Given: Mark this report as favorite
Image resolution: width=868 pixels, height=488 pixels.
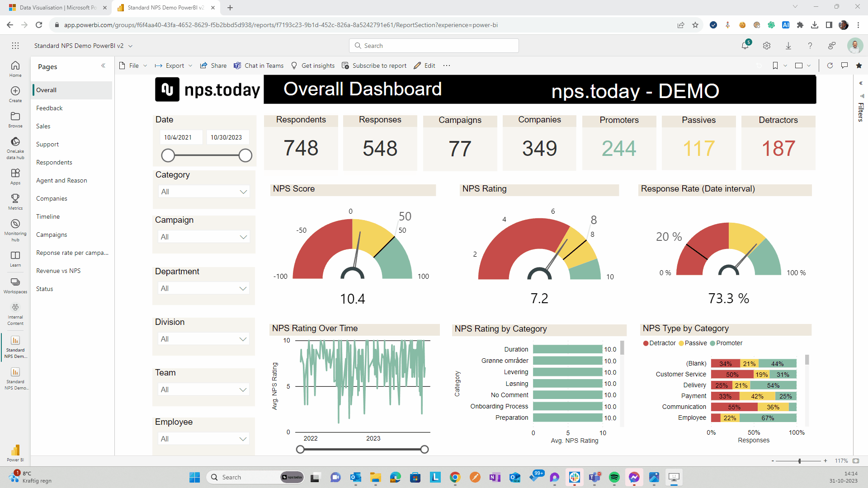Looking at the screenshot, I should 859,66.
